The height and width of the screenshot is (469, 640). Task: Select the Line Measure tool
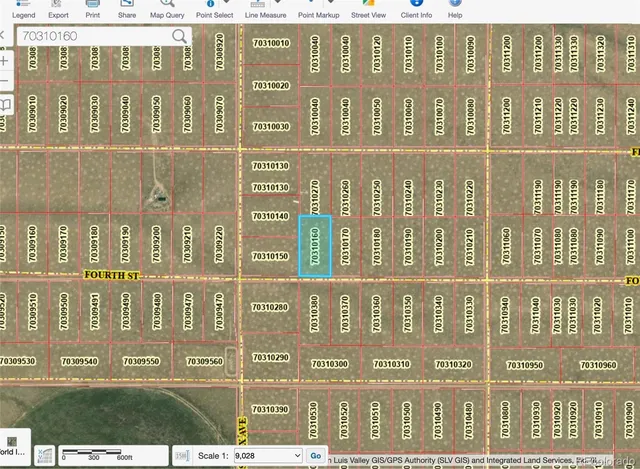264,10
